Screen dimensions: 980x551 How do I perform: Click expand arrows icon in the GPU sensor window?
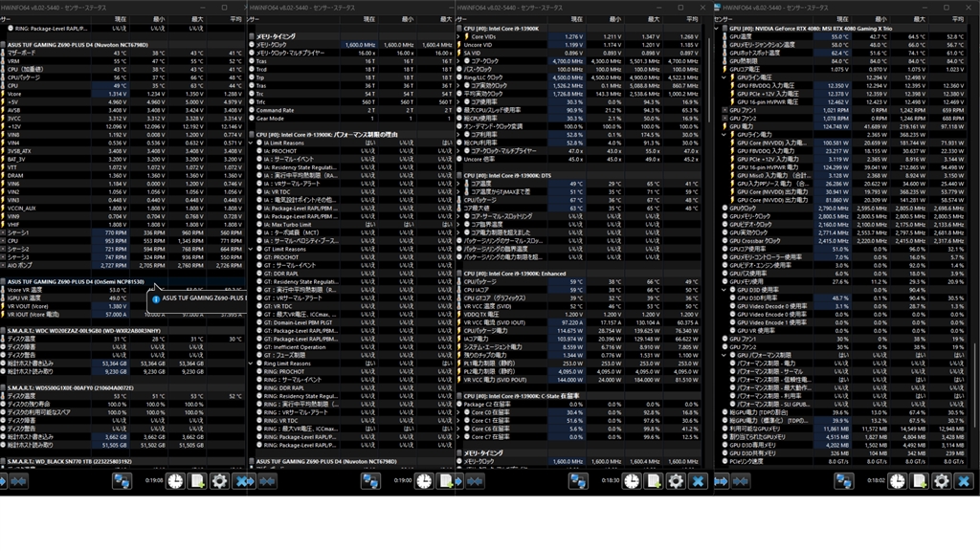click(x=722, y=481)
